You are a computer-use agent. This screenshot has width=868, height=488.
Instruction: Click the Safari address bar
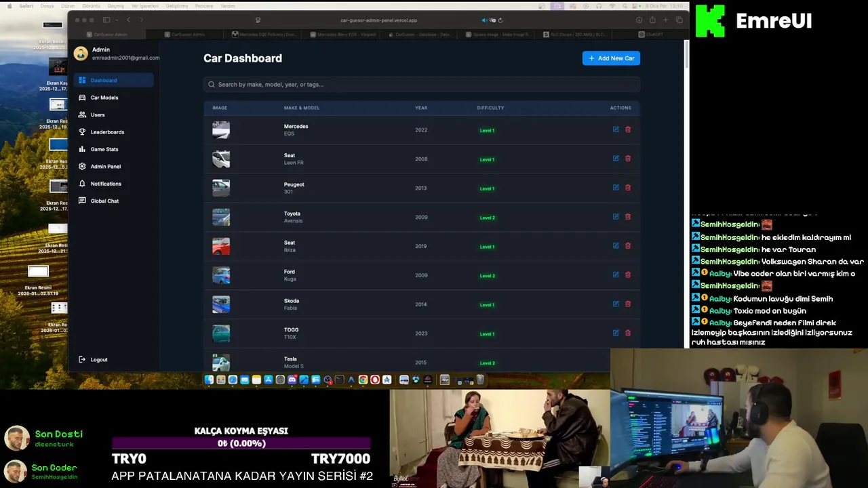coord(378,20)
